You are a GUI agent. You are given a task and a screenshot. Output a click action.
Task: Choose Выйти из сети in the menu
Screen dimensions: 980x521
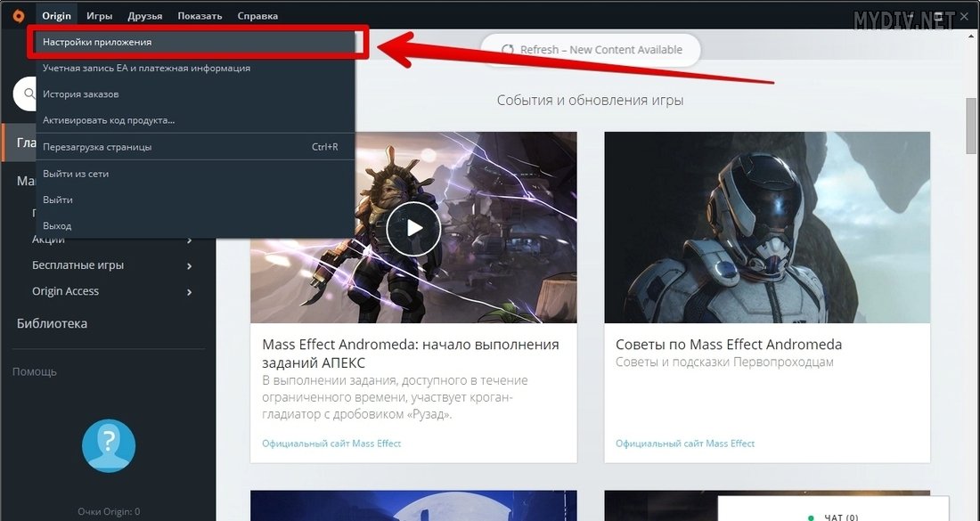(x=196, y=174)
